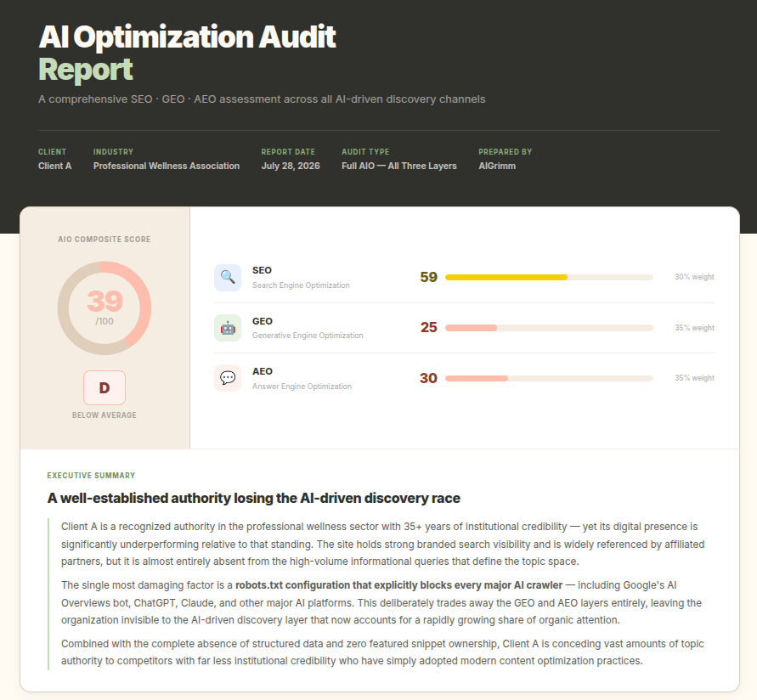Click the 'REPORT DATE' header label
The height and width of the screenshot is (700, 757).
click(x=288, y=151)
